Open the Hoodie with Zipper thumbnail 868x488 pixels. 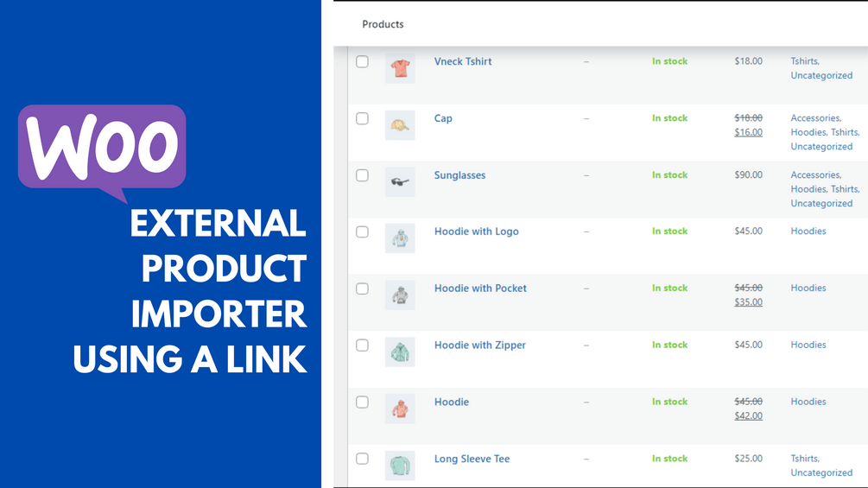coord(400,352)
